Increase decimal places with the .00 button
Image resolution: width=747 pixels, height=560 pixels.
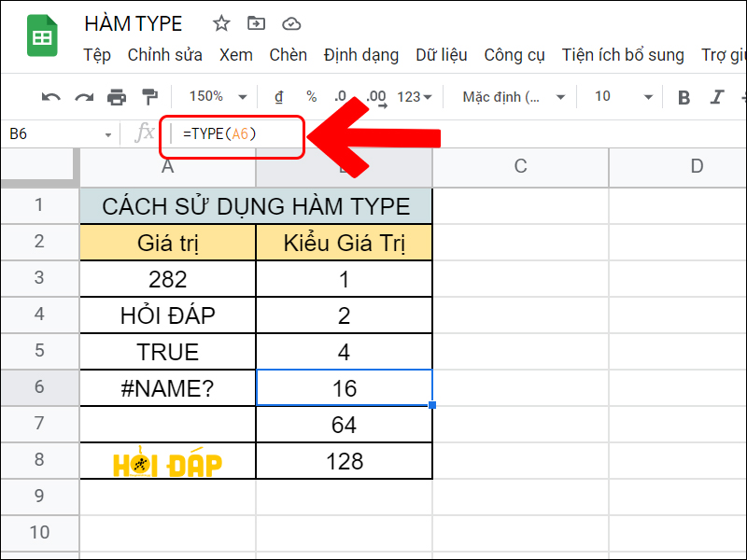(x=376, y=98)
